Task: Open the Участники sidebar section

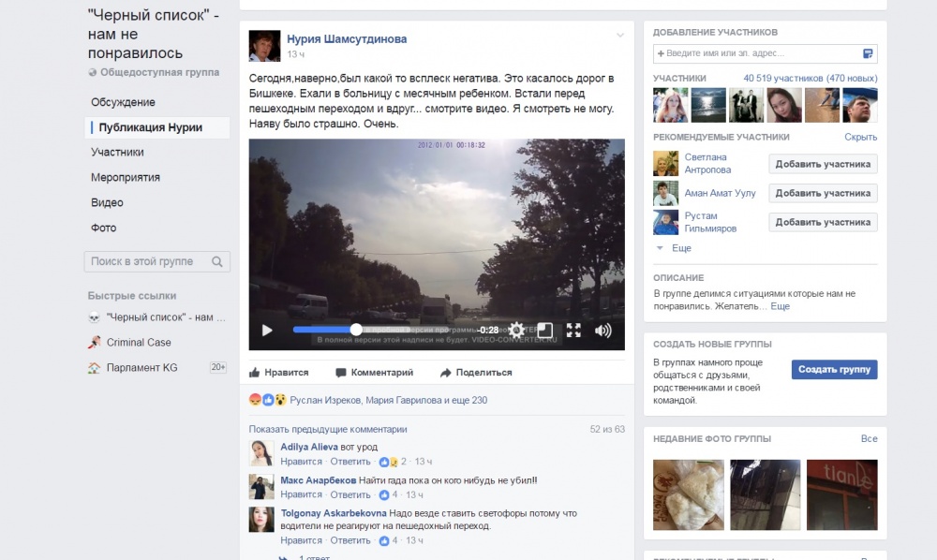Action: [x=117, y=153]
